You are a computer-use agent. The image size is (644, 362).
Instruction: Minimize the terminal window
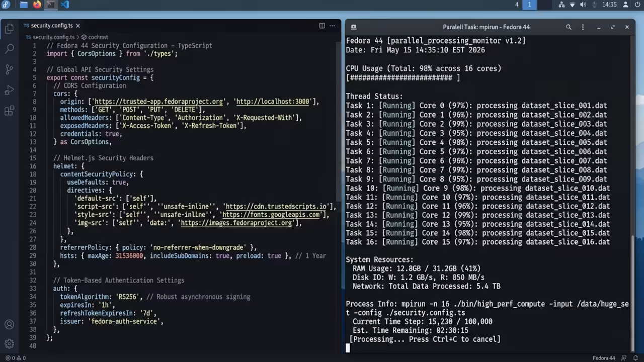[599, 27]
